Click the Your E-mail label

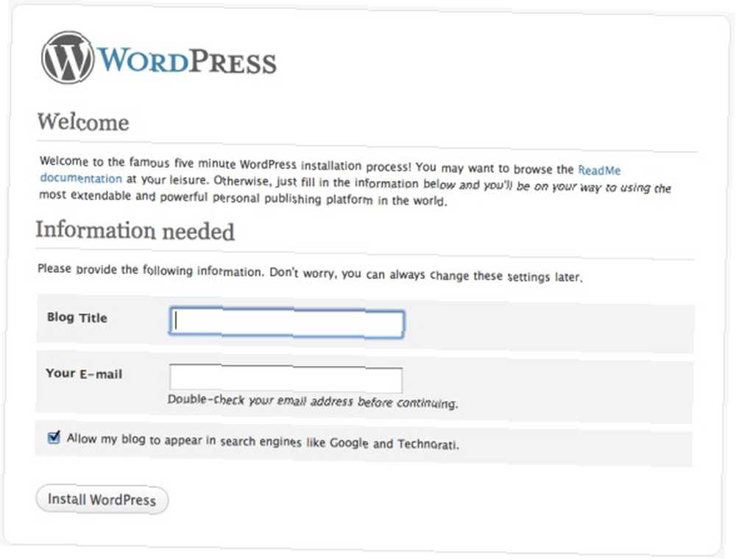point(84,374)
